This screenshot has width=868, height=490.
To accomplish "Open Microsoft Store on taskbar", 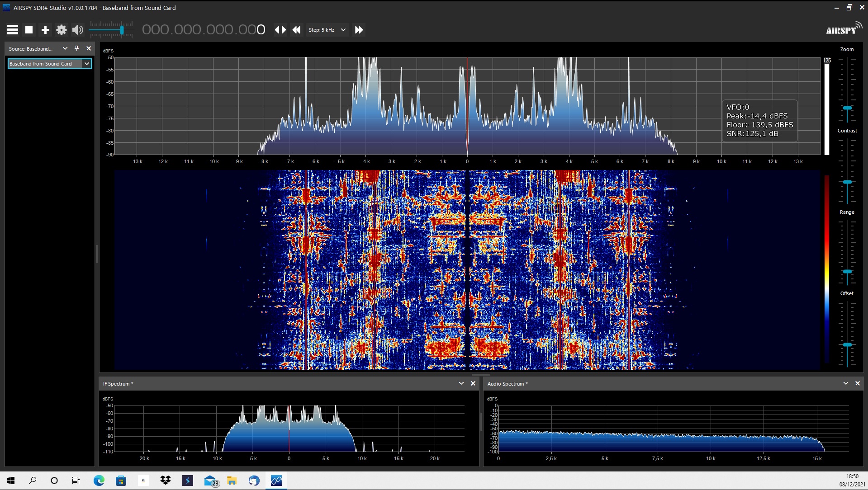I will point(121,481).
